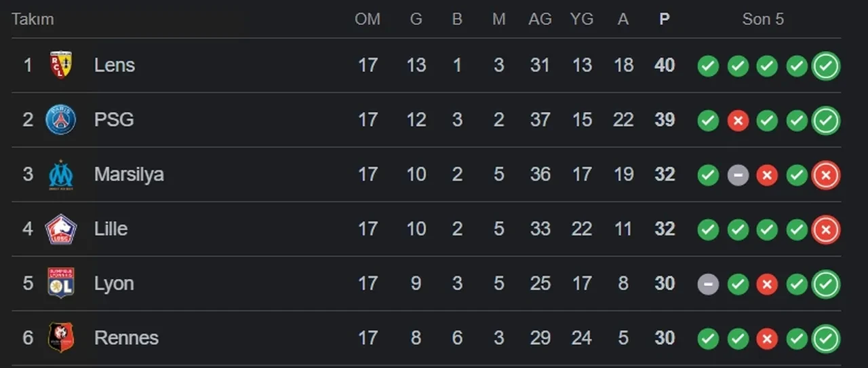Select the Marsilya team name
The image size is (868, 368).
tap(129, 174)
